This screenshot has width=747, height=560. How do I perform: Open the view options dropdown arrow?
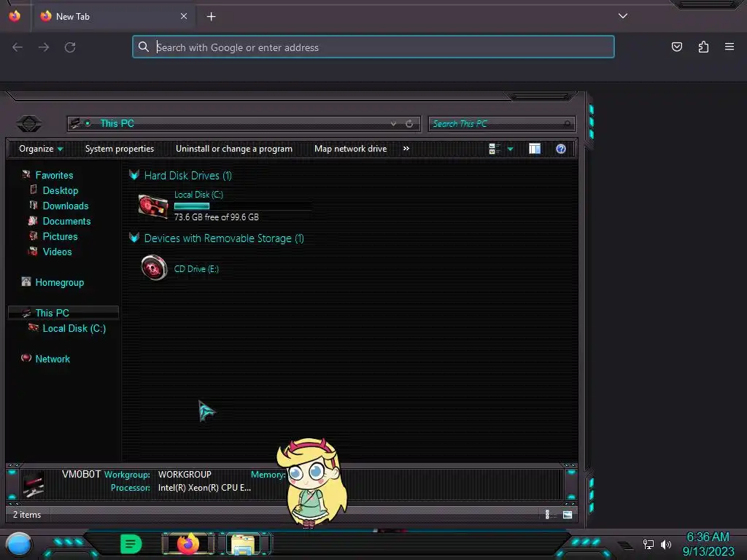pos(510,149)
